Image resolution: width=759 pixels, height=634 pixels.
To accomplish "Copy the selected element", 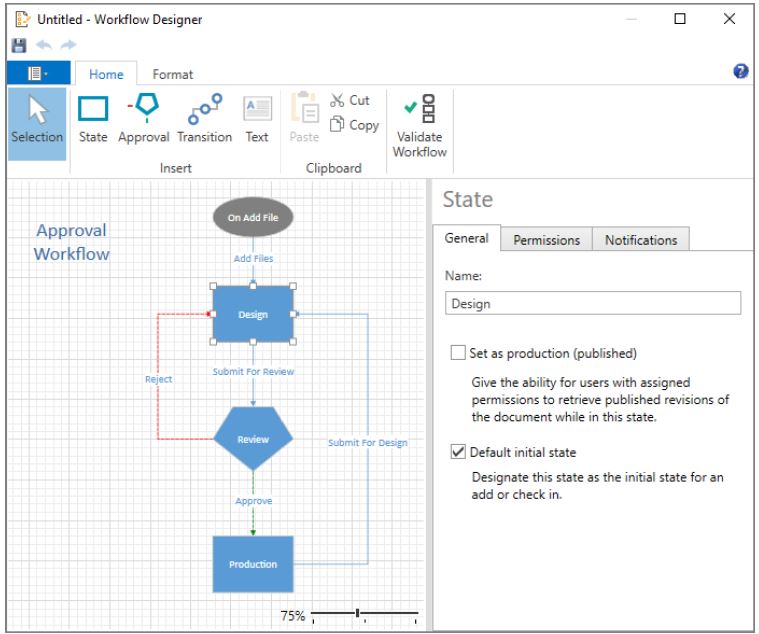I will [x=354, y=125].
